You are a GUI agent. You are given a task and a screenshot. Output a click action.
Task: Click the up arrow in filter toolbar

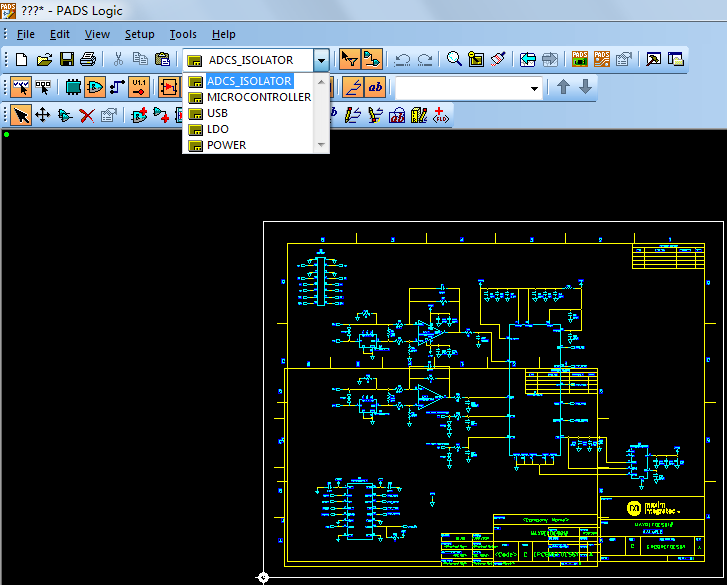(563, 87)
